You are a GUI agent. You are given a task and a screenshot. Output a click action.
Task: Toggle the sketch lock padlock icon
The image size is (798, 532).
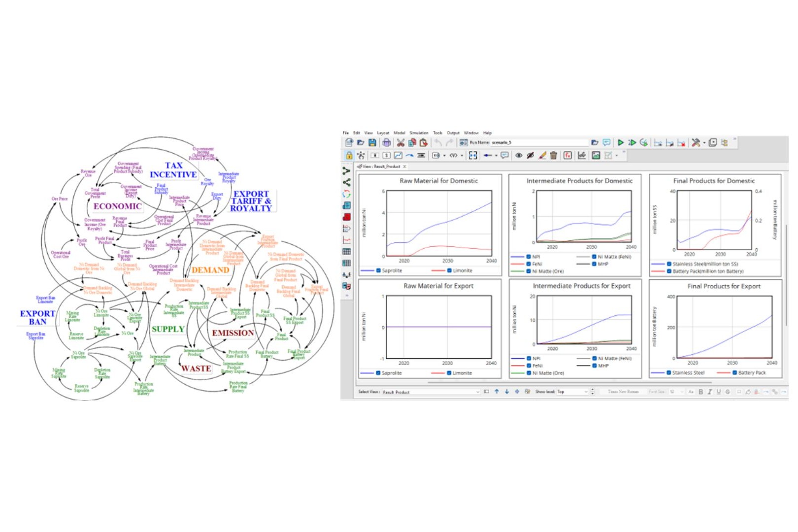coord(349,156)
